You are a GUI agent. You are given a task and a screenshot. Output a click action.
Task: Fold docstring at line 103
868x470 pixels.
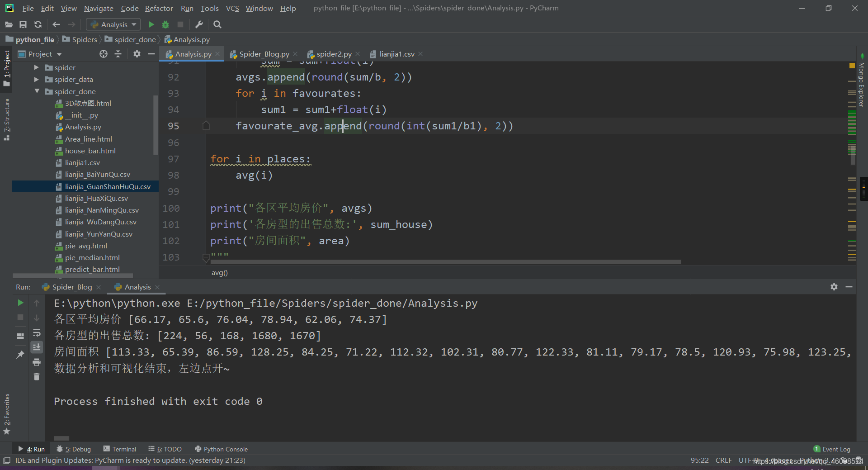[x=206, y=257]
